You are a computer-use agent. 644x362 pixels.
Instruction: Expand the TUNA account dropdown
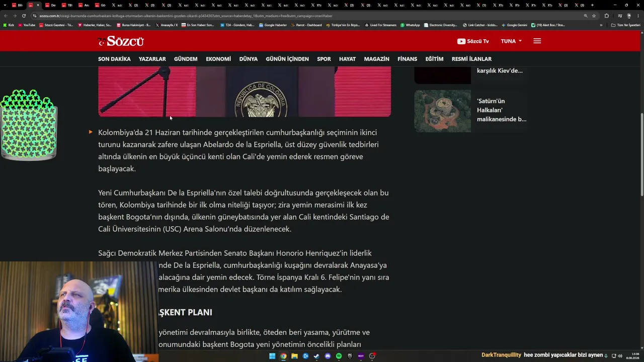click(x=511, y=41)
